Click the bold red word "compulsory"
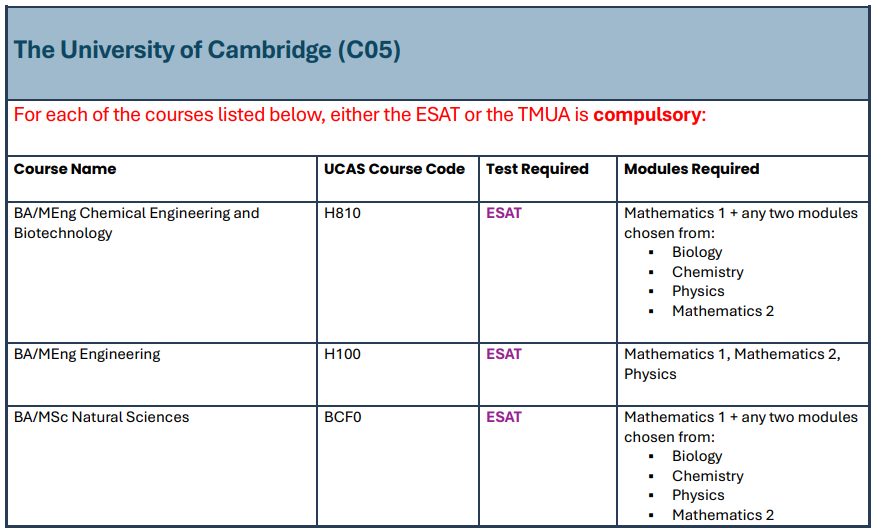The width and height of the screenshot is (877, 531). pyautogui.click(x=648, y=114)
